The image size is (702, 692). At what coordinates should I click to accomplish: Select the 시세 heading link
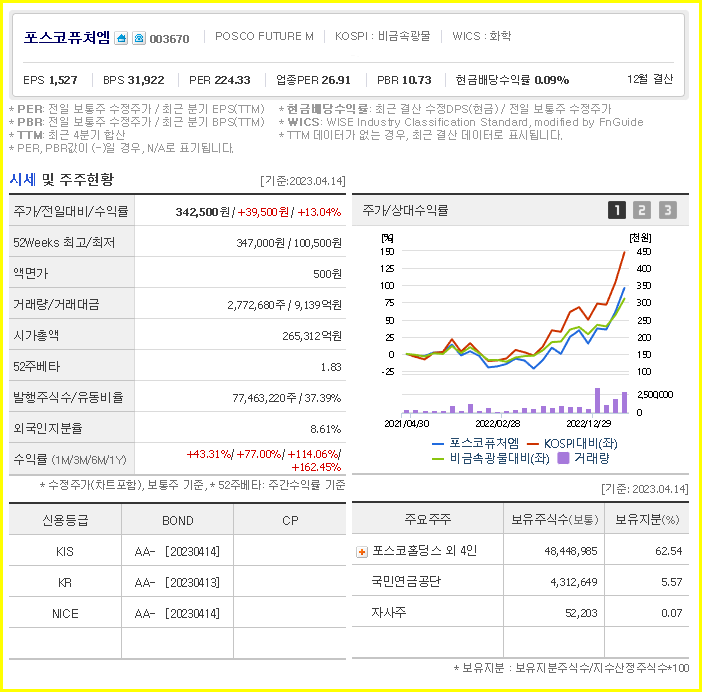pyautogui.click(x=22, y=179)
